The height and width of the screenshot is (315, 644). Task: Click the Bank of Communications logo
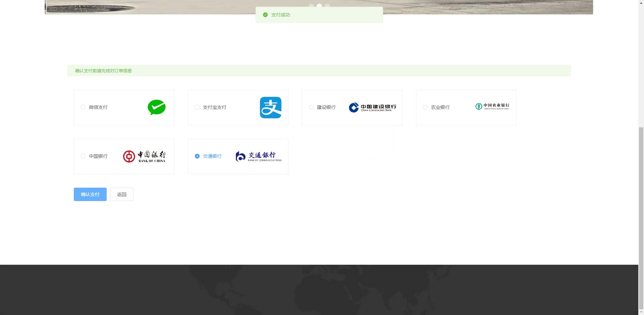coord(259,156)
